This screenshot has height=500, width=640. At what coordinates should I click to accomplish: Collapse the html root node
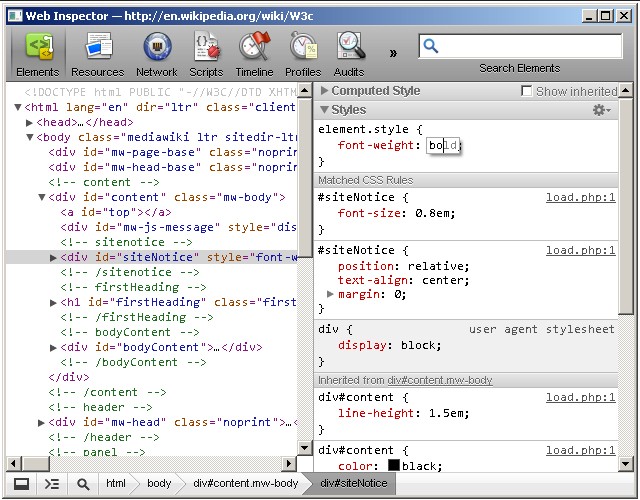[x=18, y=107]
